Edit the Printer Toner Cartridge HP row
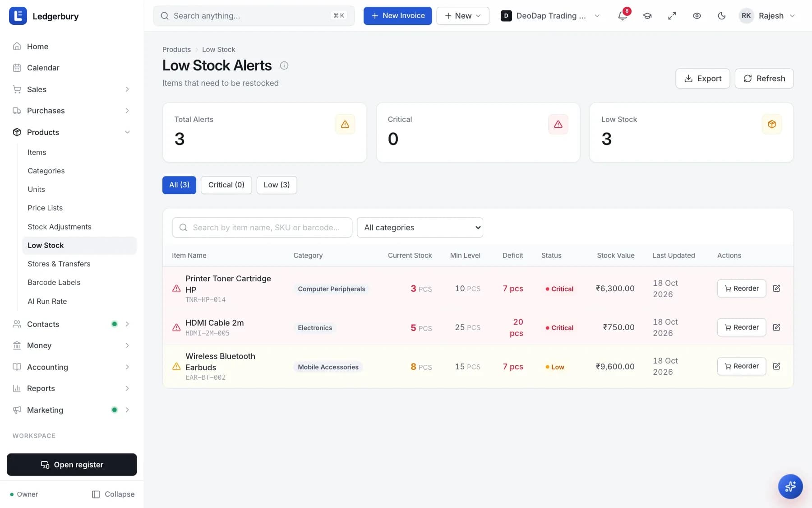812x508 pixels. 776,289
